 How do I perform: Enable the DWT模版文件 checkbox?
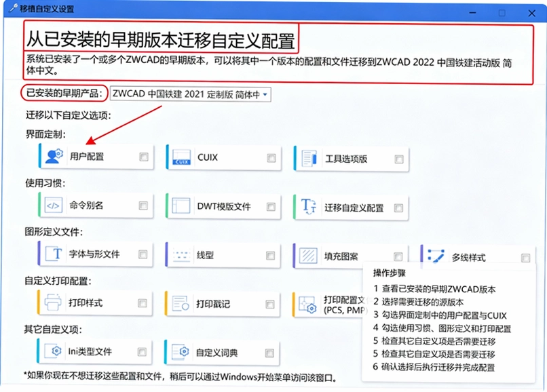coord(271,207)
